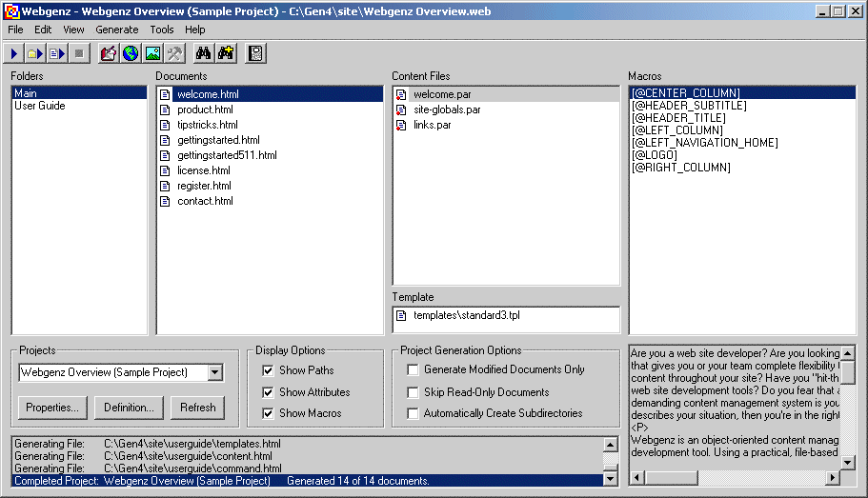Toggle the Show Attributes checkbox
The height and width of the screenshot is (498, 868).
[x=268, y=392]
